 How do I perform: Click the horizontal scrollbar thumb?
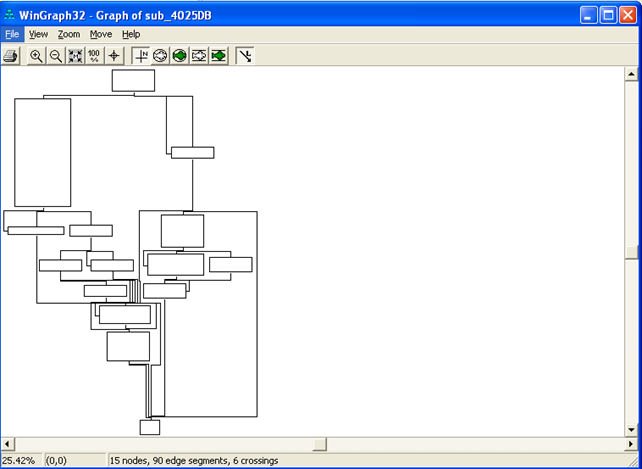coord(320,444)
